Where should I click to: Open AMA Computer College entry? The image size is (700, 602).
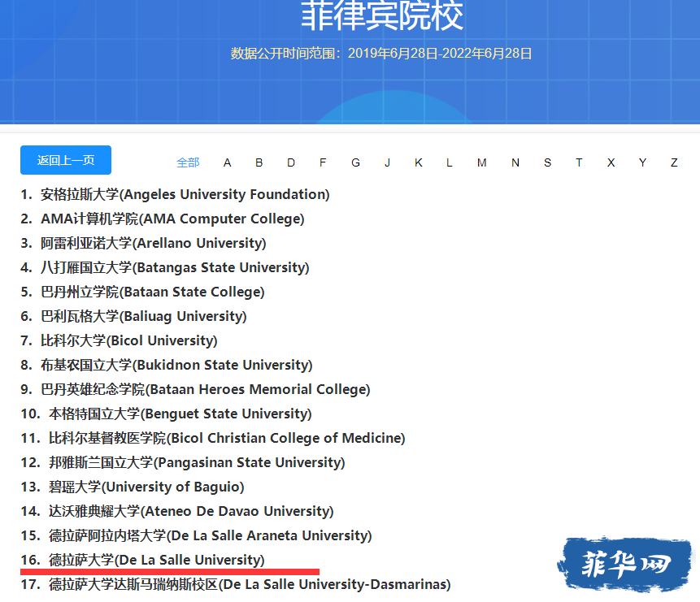click(x=172, y=219)
